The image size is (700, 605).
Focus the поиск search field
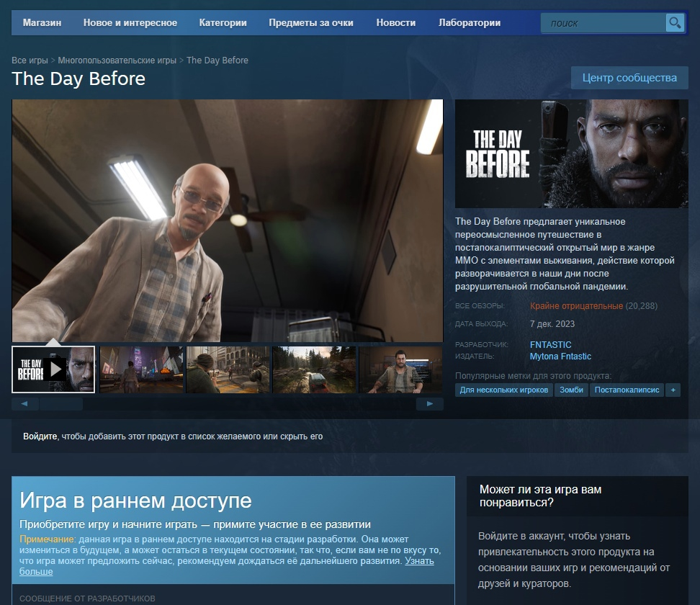click(x=603, y=23)
